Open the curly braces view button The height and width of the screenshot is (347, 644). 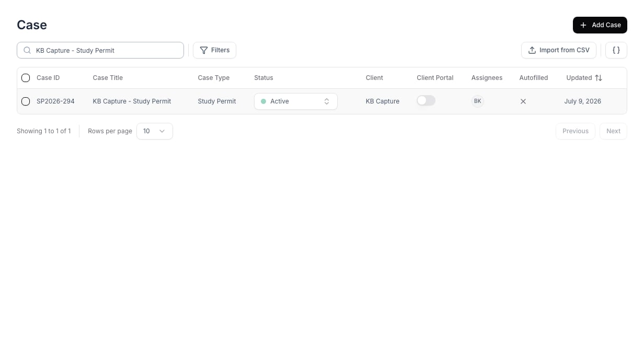616,50
